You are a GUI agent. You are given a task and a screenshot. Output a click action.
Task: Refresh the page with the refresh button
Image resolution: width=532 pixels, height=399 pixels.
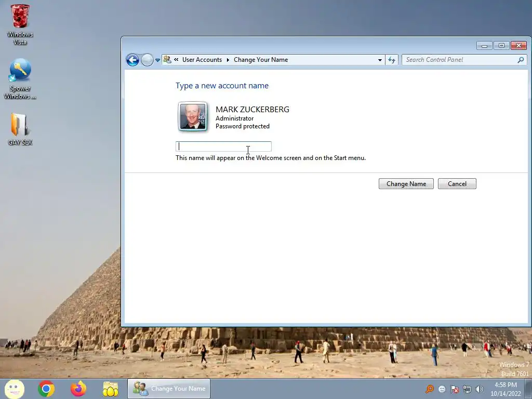point(392,60)
